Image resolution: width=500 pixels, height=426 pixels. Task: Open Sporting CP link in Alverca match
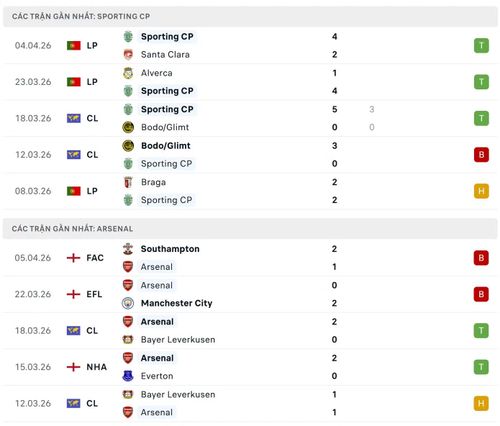point(167,91)
